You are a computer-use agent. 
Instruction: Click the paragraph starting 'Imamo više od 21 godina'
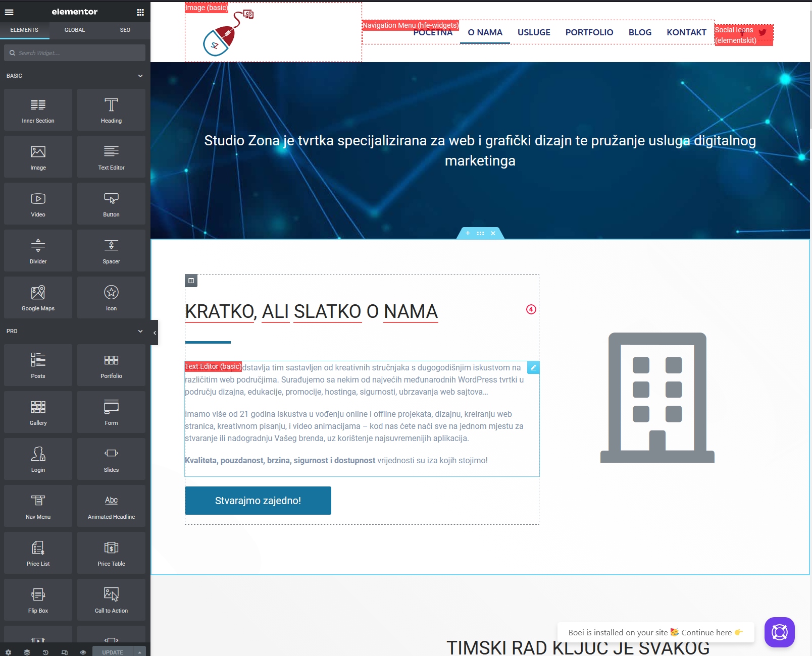tap(354, 426)
